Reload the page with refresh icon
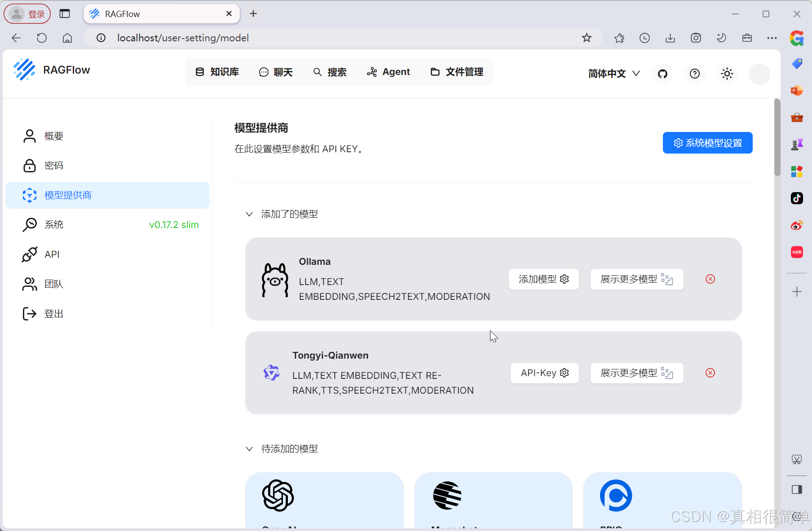This screenshot has height=531, width=812. point(42,38)
